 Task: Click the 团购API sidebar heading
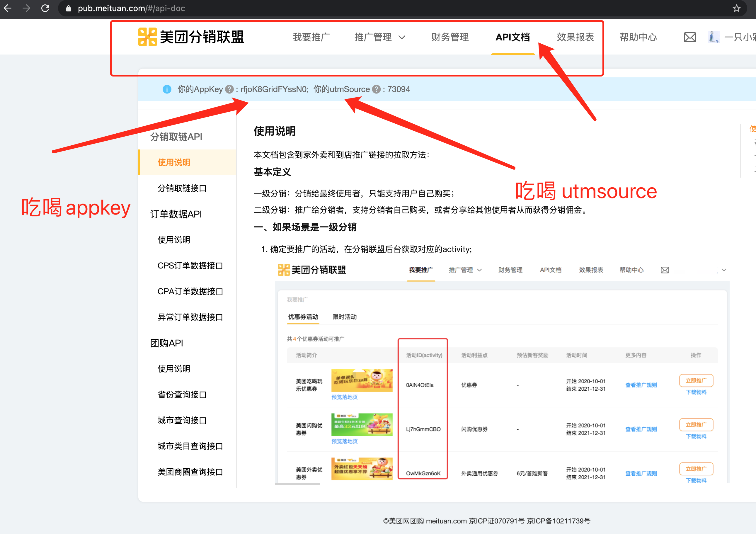(167, 343)
